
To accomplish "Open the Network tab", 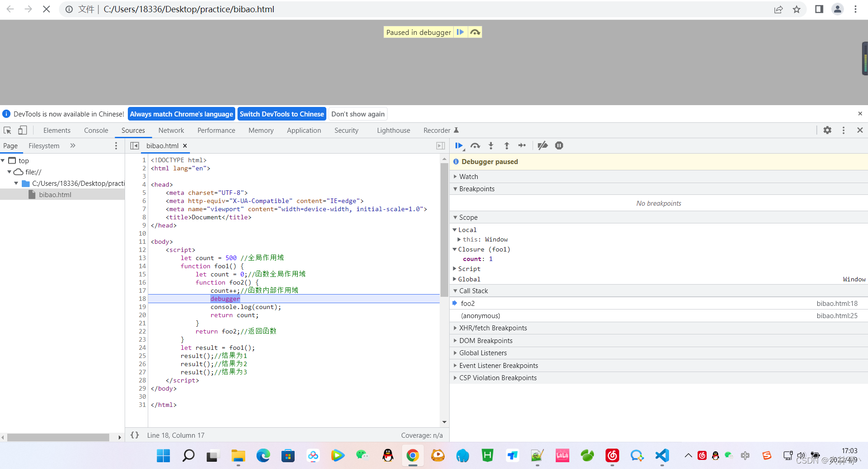I will coord(171,131).
